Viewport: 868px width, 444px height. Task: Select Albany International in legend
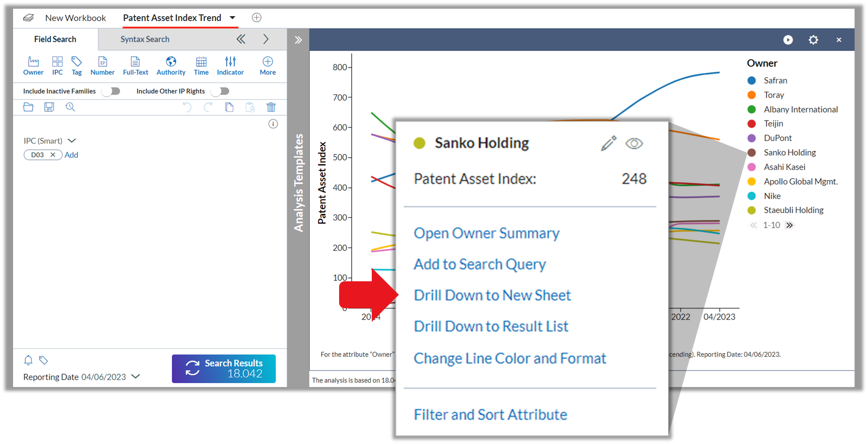793,109
